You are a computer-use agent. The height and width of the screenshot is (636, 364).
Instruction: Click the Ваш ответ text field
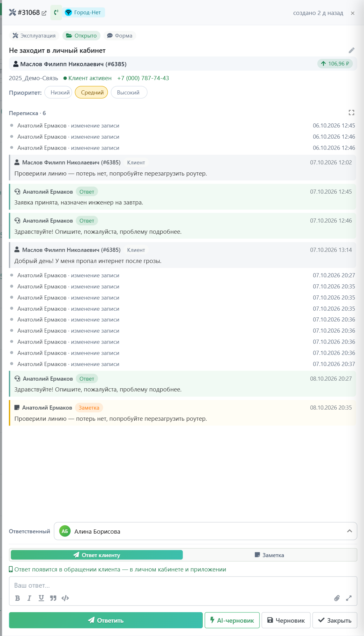point(183,585)
